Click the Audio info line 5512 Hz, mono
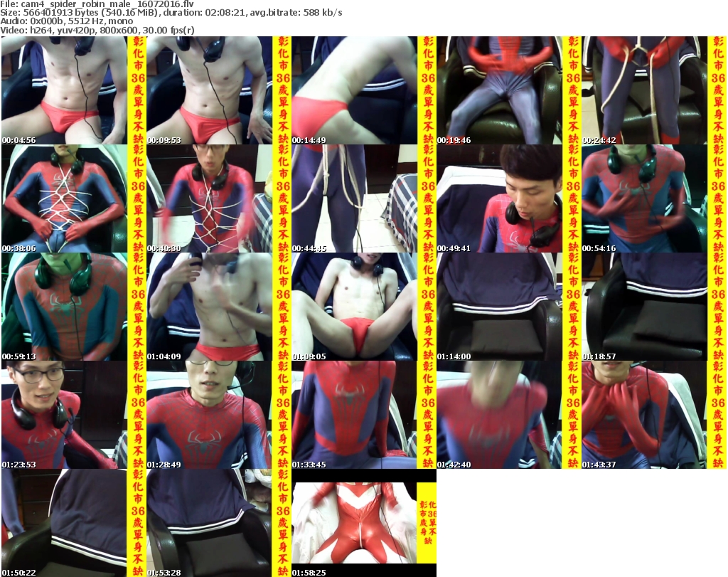Image resolution: width=728 pixels, height=577 pixels. (x=66, y=21)
